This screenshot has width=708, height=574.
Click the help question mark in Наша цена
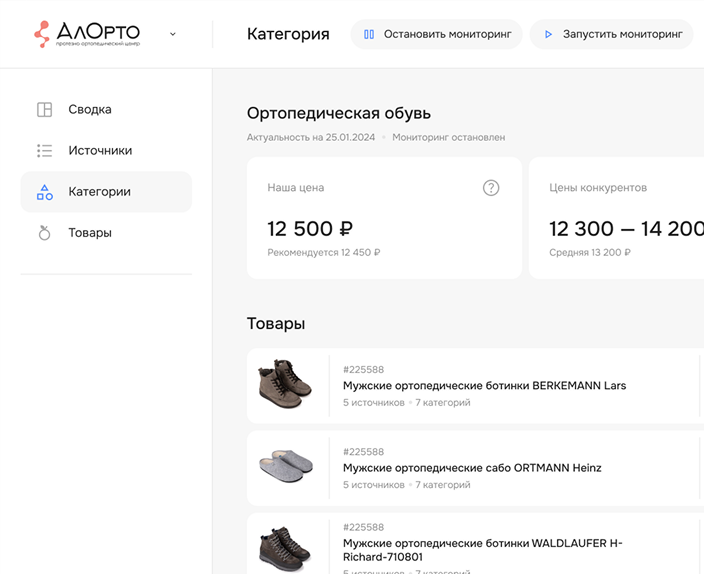pos(491,188)
